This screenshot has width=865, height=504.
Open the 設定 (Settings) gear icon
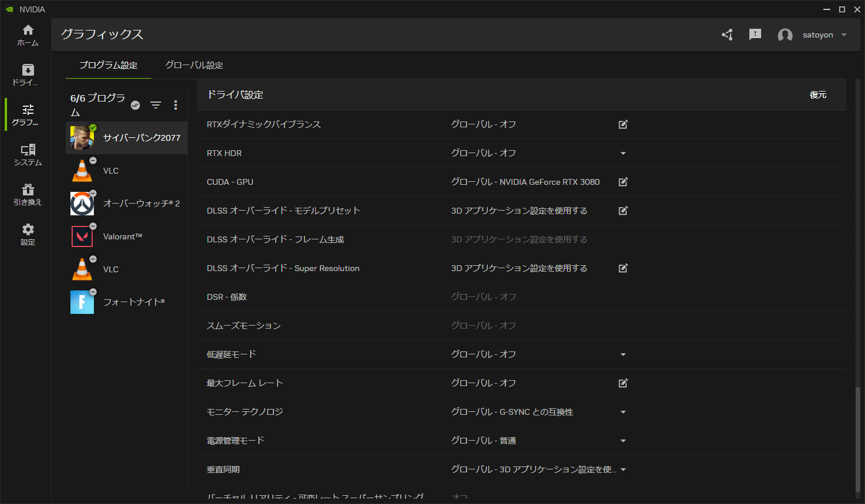coord(28,234)
